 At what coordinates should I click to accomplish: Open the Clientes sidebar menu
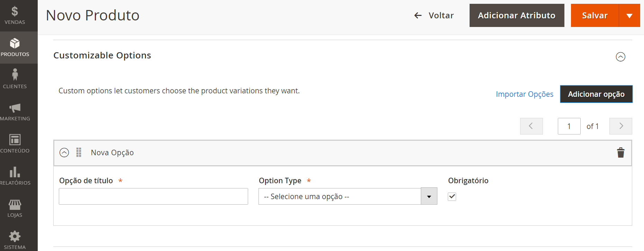[x=15, y=79]
